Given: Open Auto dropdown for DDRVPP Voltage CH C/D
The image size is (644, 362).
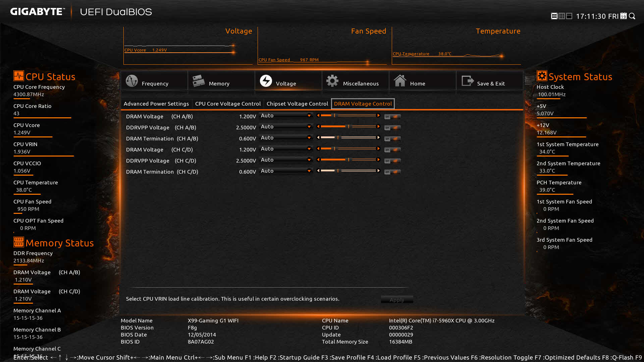Looking at the screenshot, I should point(286,160).
